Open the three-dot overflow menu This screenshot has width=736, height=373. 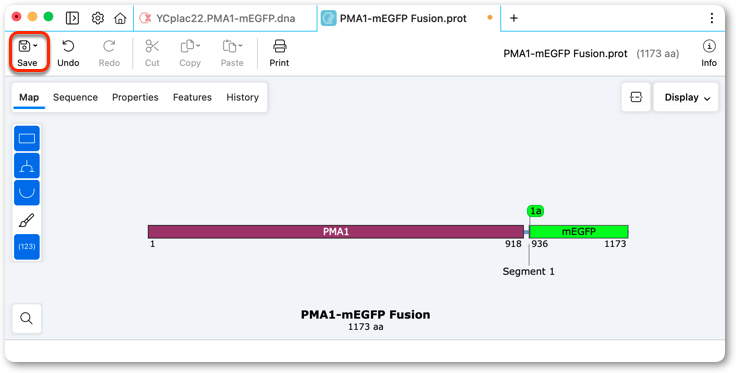tap(712, 18)
